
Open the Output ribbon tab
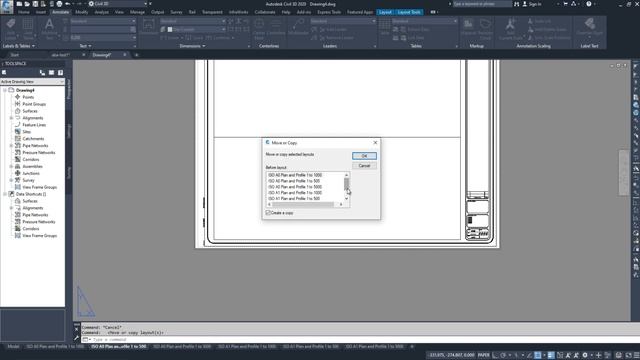tap(157, 12)
